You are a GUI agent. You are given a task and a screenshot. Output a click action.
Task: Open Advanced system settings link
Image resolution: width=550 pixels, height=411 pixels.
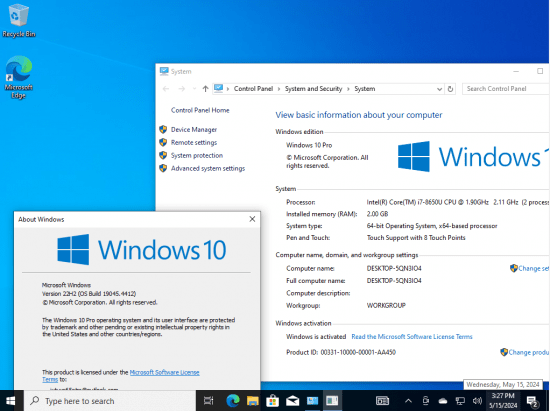click(208, 168)
